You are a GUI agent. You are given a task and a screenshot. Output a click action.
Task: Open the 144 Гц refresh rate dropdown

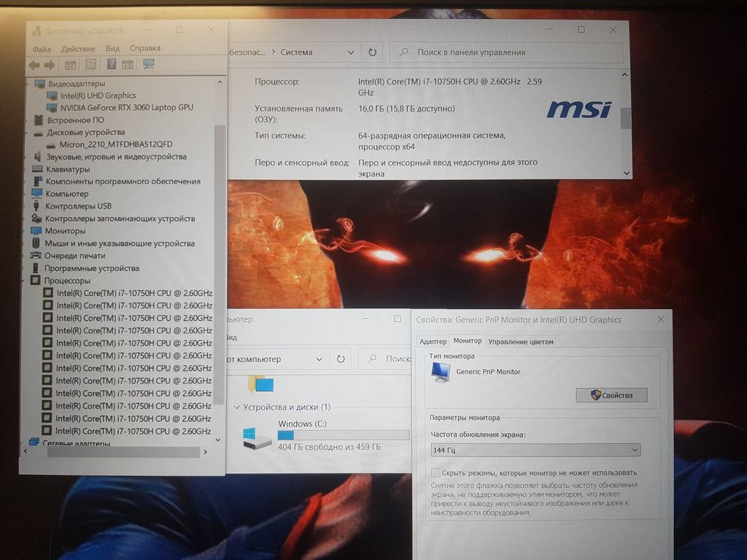[535, 450]
